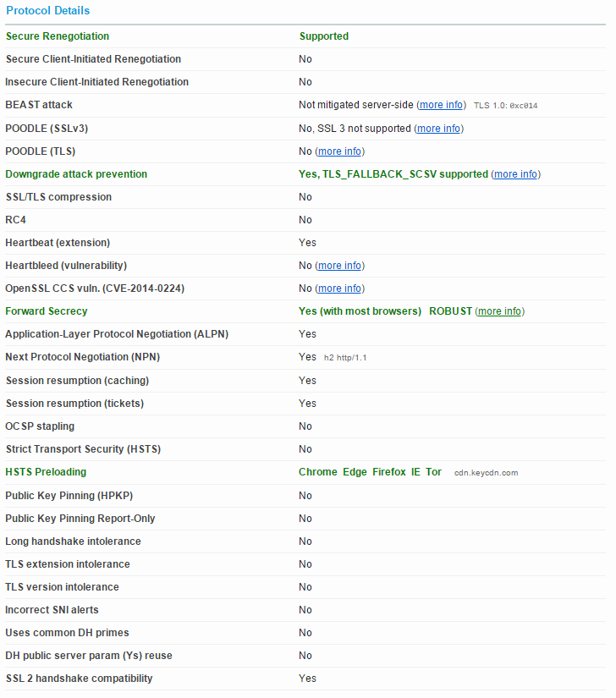Click DH public server param (Ys) reuse label
The height and width of the screenshot is (698, 616).
tap(89, 656)
